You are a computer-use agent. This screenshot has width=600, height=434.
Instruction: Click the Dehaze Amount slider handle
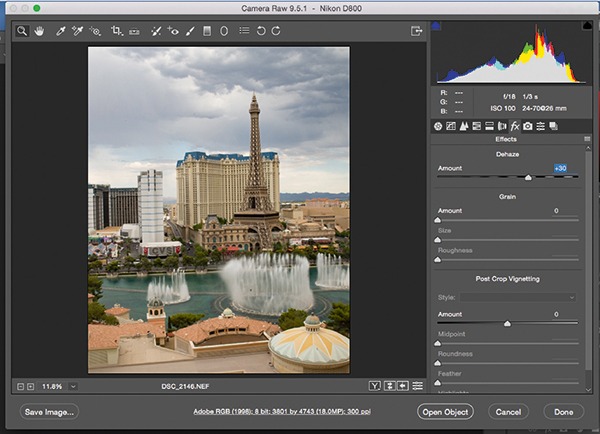528,178
